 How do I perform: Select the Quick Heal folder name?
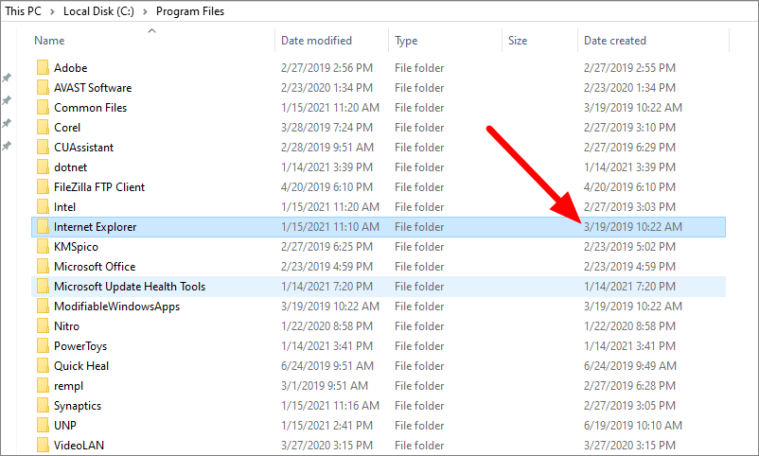click(81, 365)
